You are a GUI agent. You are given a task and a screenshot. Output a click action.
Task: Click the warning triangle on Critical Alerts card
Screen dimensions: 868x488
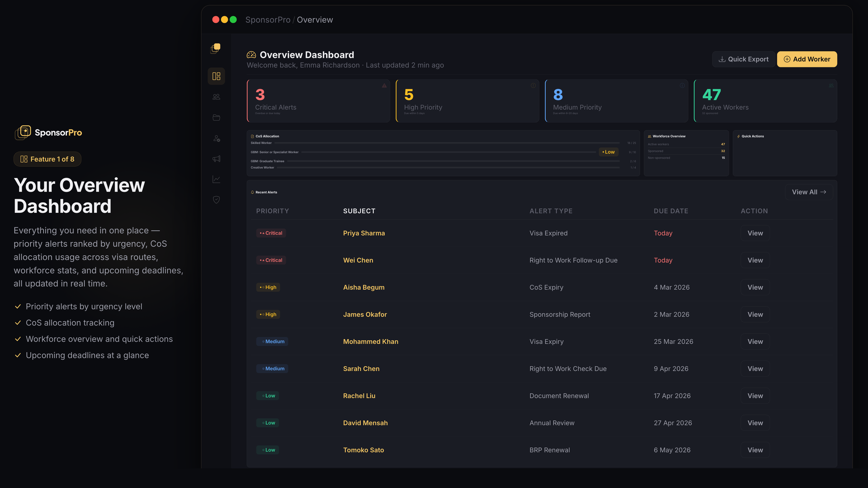pyautogui.click(x=384, y=85)
